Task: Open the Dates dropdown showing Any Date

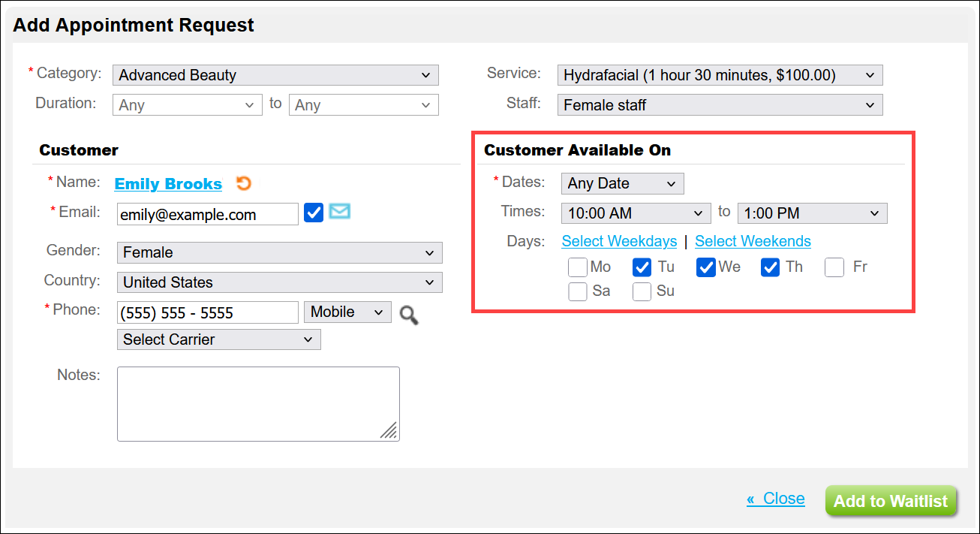Action: pyautogui.click(x=622, y=183)
